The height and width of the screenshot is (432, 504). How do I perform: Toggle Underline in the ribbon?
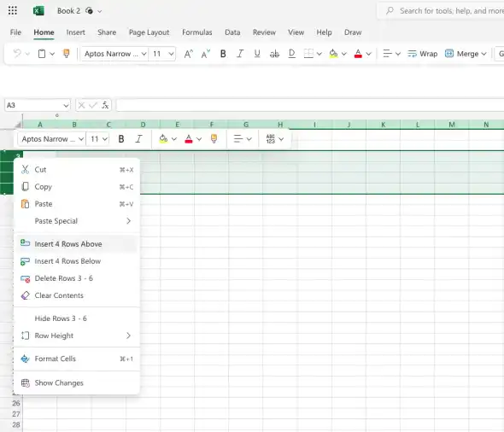click(x=257, y=54)
